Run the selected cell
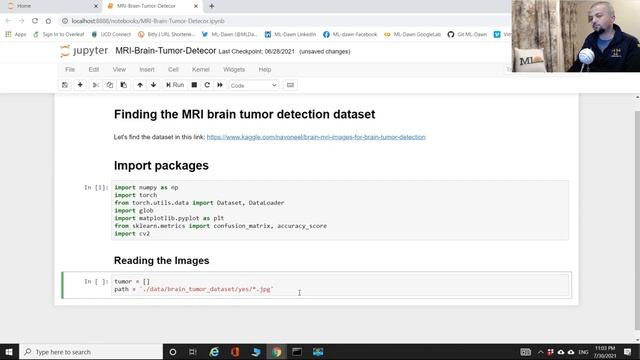The height and width of the screenshot is (360, 640). coord(175,85)
